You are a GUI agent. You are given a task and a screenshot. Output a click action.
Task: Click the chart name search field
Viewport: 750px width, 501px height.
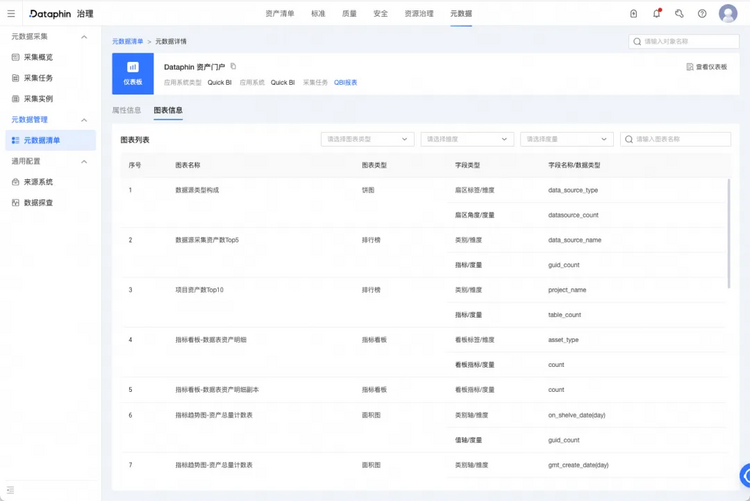coord(675,139)
